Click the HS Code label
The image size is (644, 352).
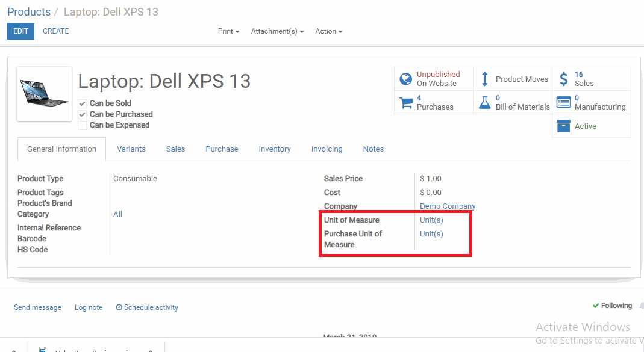pos(33,250)
